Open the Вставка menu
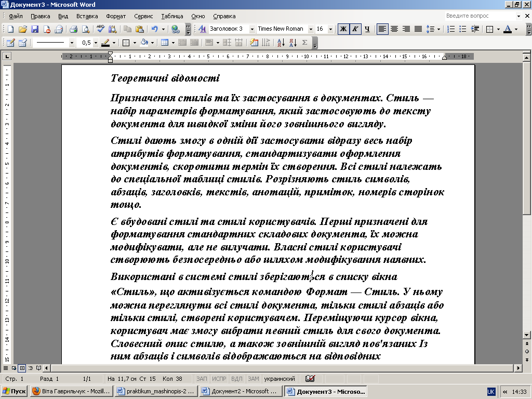This screenshot has height=399, width=532. tap(87, 16)
